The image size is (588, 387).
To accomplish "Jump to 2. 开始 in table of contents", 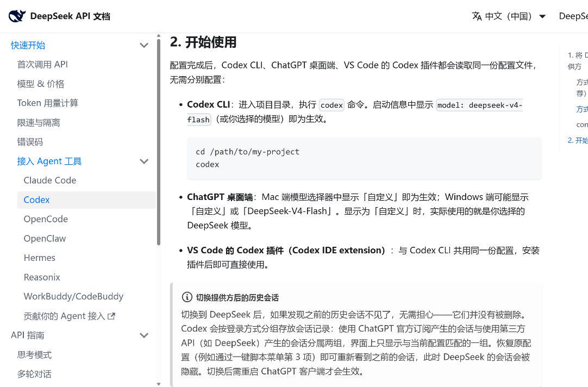I will point(578,140).
